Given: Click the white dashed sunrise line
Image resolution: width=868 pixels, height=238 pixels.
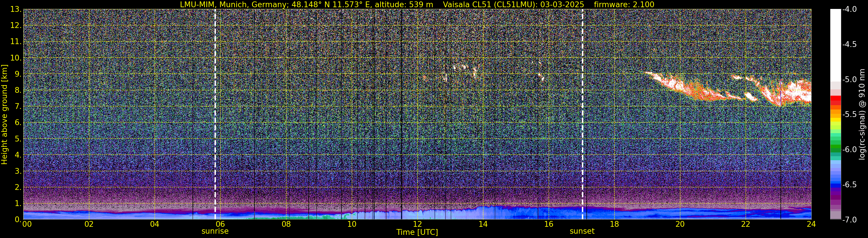Looking at the screenshot, I should pos(215,114).
